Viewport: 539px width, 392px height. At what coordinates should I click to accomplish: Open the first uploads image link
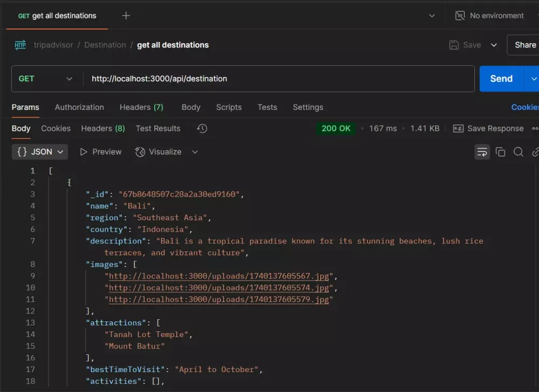[219, 276]
